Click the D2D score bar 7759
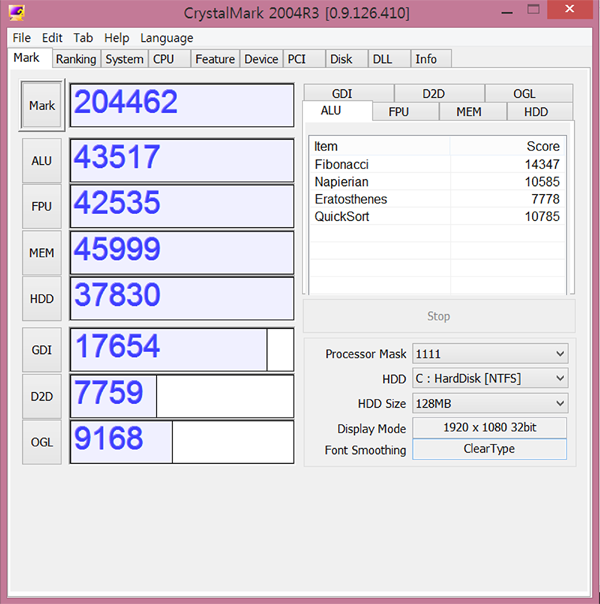The image size is (600, 604). pyautogui.click(x=182, y=396)
